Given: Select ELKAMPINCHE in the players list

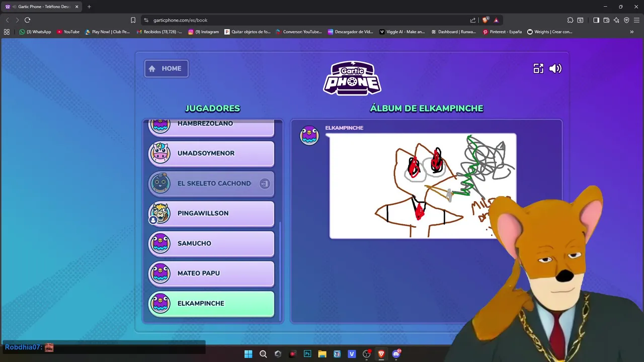Looking at the screenshot, I should point(211,304).
